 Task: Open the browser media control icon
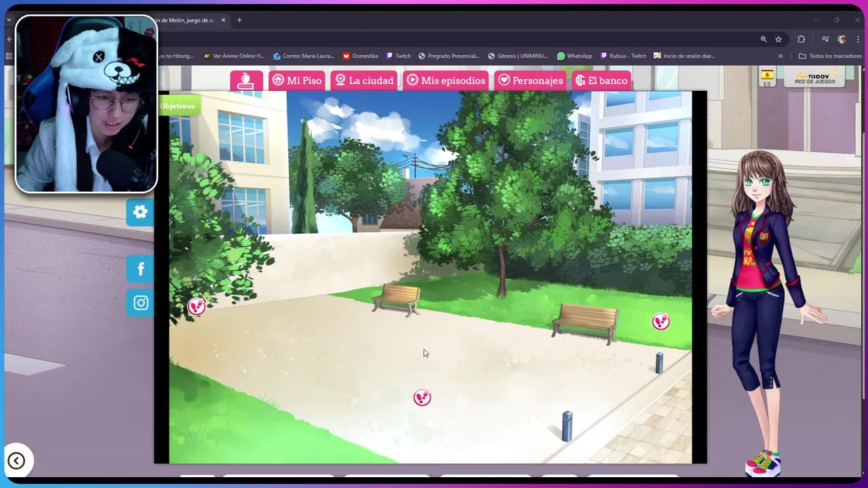click(825, 39)
